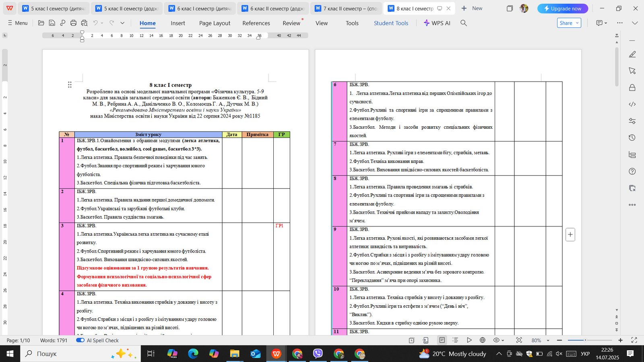Open the document lock restriction icon

click(x=632, y=87)
